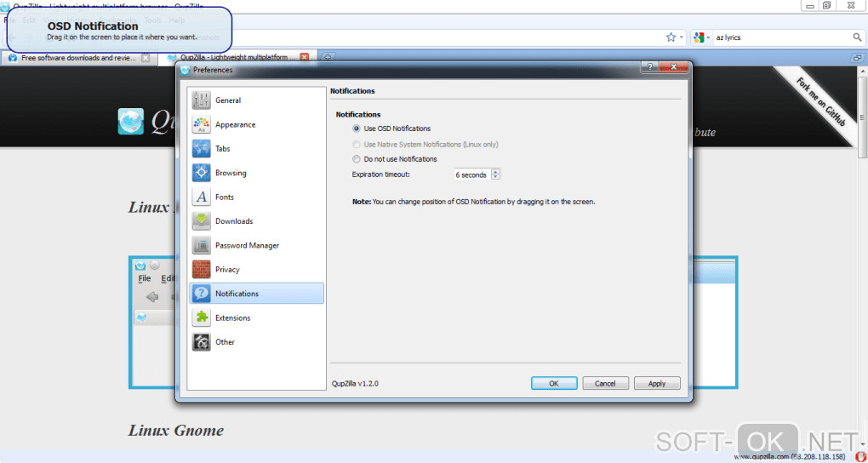
Task: Confirm preferences with OK button
Action: pos(554,383)
